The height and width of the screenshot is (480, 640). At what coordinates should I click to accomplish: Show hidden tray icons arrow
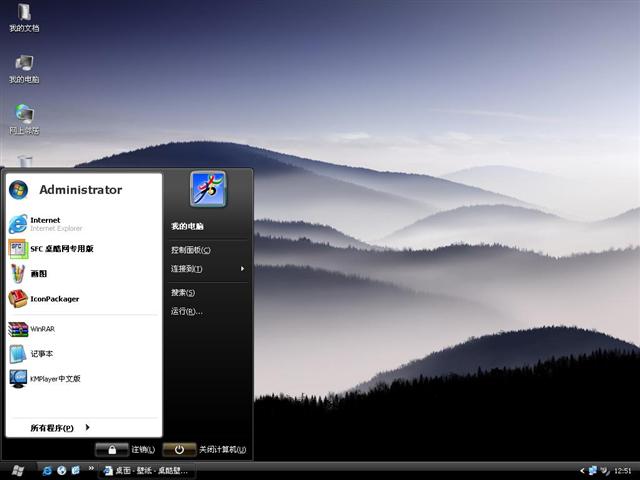coord(582,471)
